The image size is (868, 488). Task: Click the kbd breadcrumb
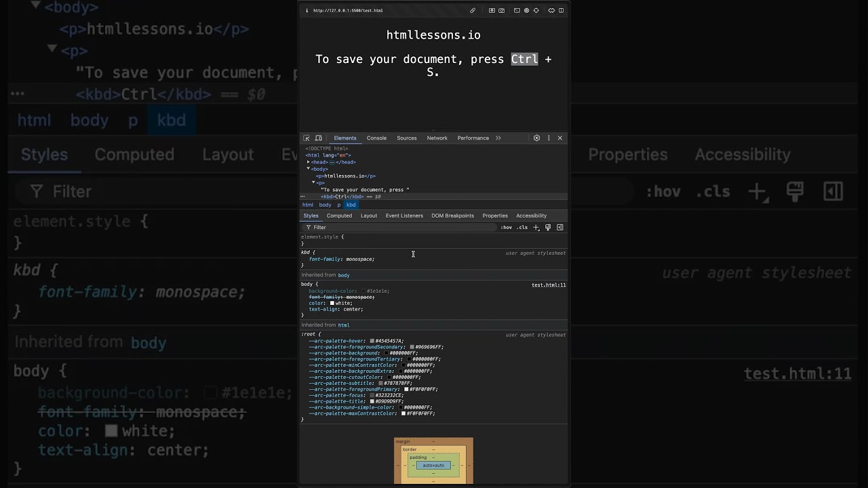[x=351, y=205]
